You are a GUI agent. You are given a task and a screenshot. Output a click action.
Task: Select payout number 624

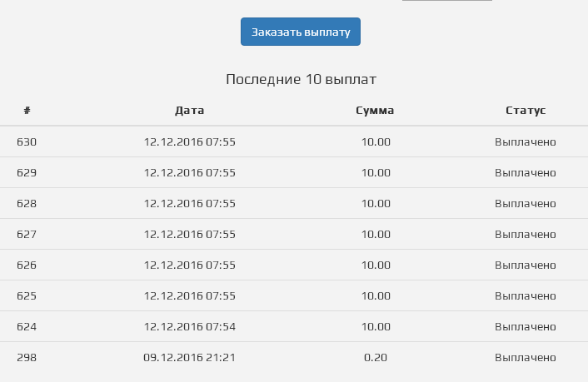tap(27, 326)
